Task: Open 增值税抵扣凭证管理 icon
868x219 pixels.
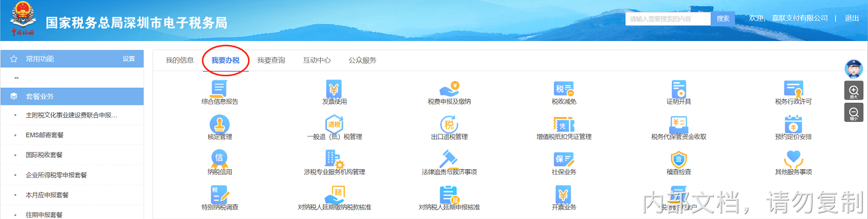Action: pyautogui.click(x=564, y=124)
